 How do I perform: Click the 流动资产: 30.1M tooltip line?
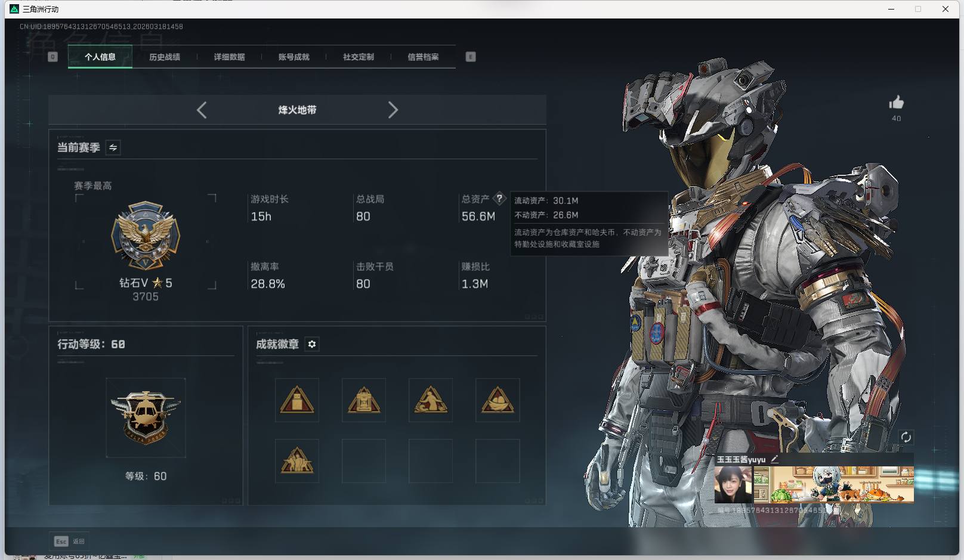[546, 201]
